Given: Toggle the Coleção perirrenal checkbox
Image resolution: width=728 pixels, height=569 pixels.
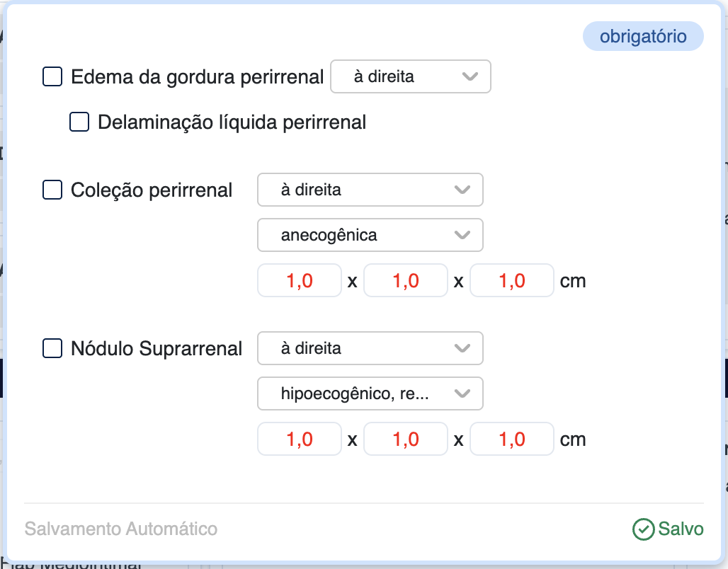Looking at the screenshot, I should (x=53, y=190).
